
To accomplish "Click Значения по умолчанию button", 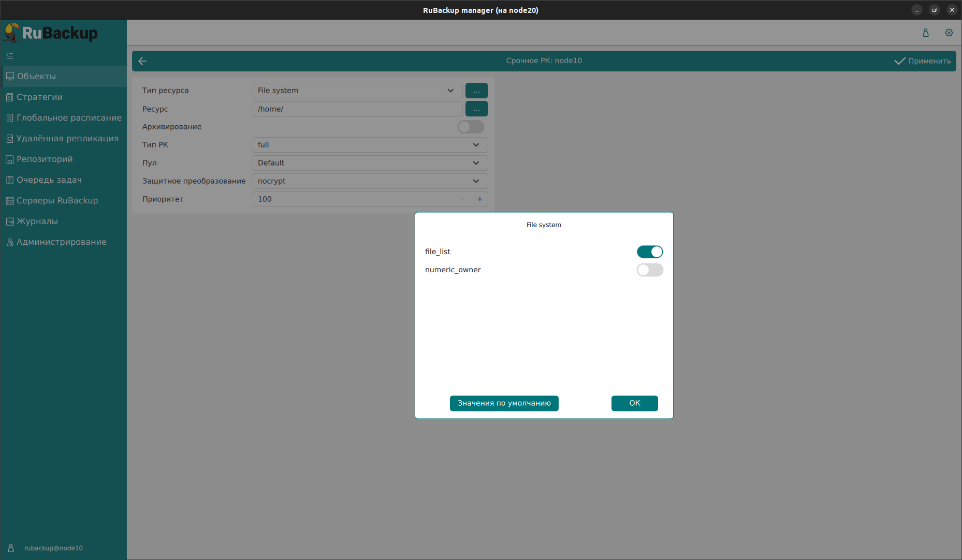I will tap(504, 403).
